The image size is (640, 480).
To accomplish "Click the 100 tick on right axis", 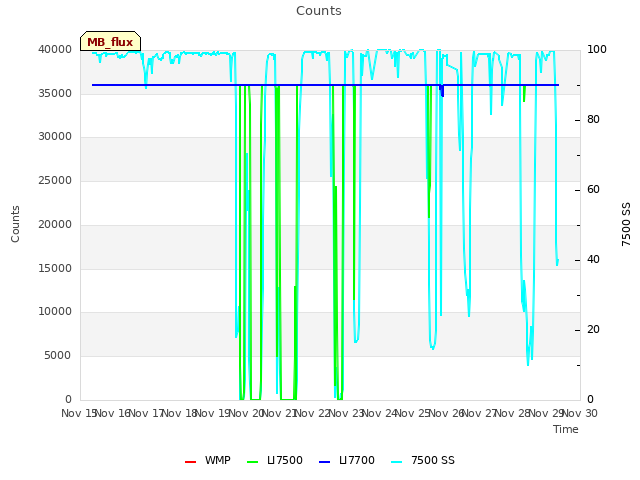I will [597, 49].
